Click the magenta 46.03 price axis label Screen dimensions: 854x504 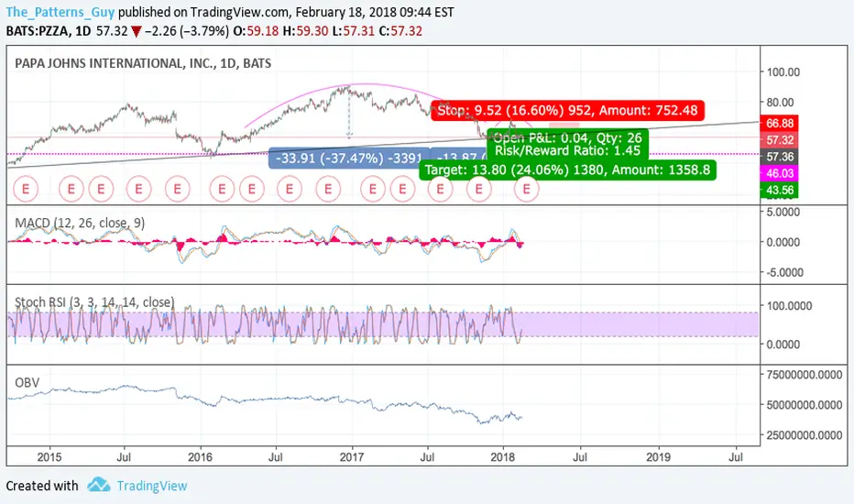pyautogui.click(x=780, y=174)
